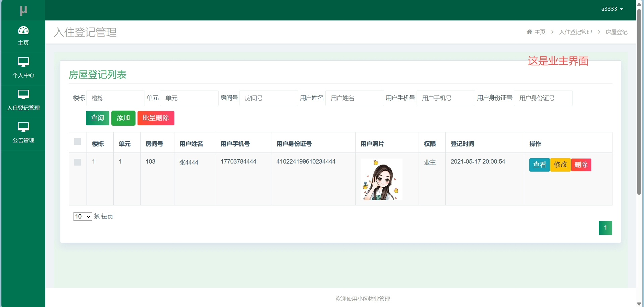Click the ID number 410224199610234444
This screenshot has height=307, width=644.
(306, 162)
